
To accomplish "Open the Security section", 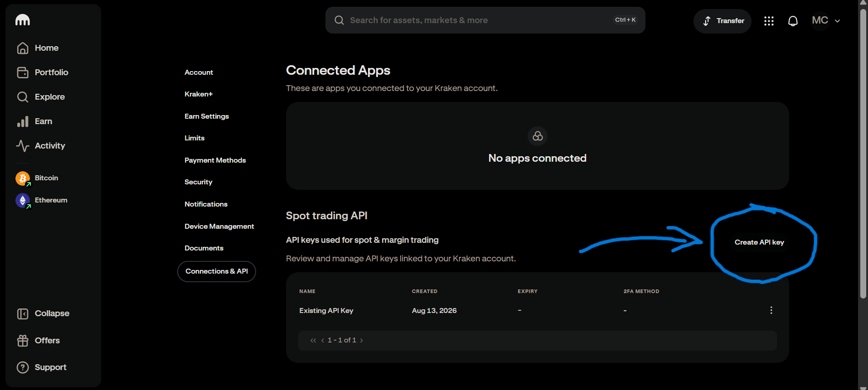I will pyautogui.click(x=199, y=182).
